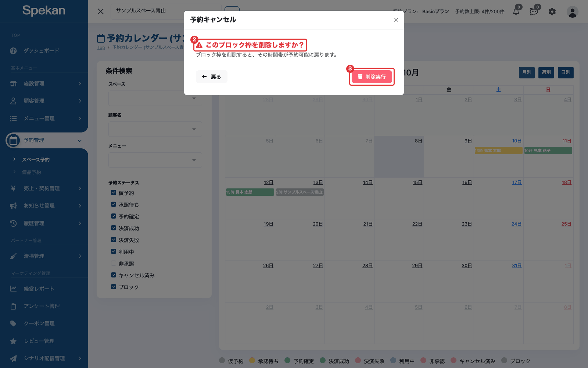
Task: Open the settings gear icon
Action: pyautogui.click(x=552, y=12)
